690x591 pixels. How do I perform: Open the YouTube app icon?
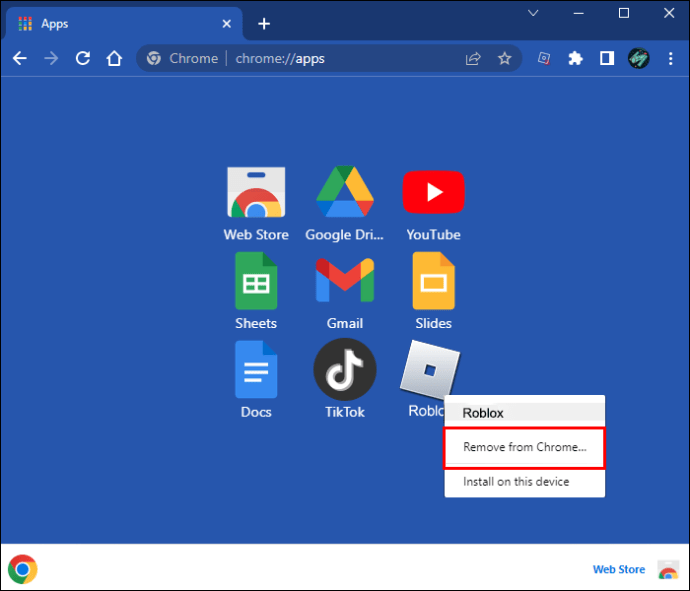tap(433, 194)
